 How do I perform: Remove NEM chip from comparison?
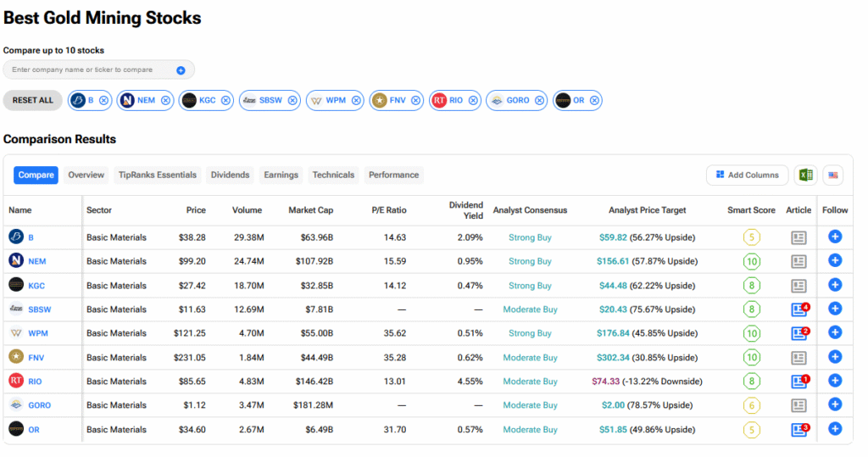[165, 100]
